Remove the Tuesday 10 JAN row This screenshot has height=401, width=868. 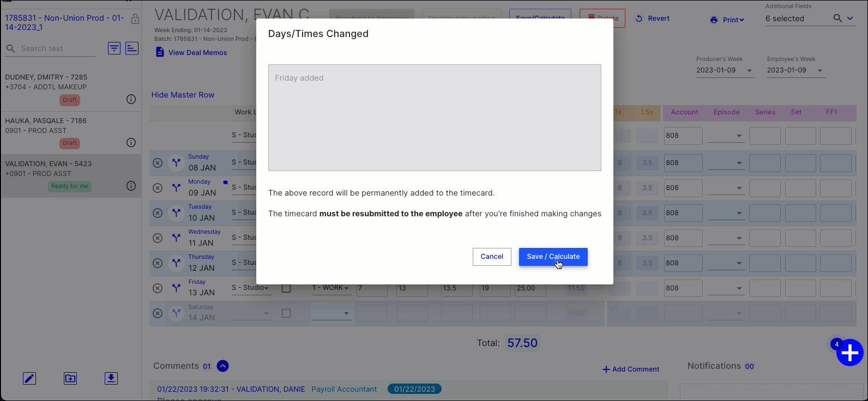tap(158, 213)
